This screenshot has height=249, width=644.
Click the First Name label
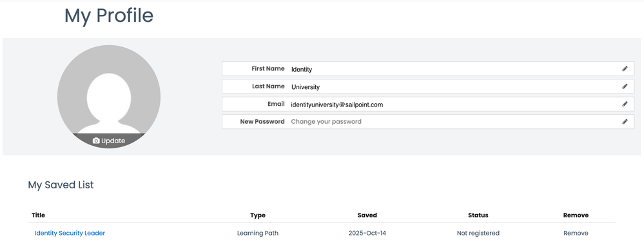coord(268,68)
